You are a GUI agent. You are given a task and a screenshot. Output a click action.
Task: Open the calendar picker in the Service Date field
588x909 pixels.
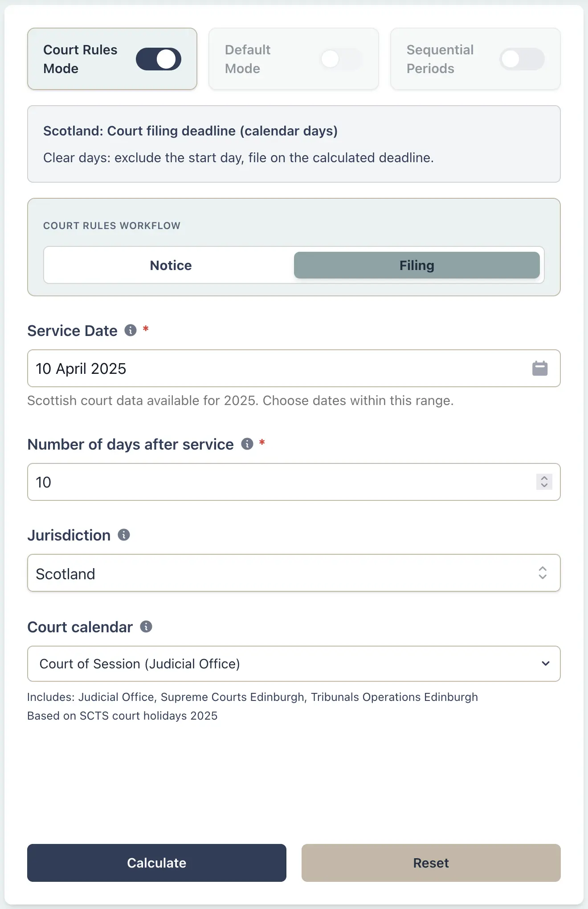[x=539, y=368]
